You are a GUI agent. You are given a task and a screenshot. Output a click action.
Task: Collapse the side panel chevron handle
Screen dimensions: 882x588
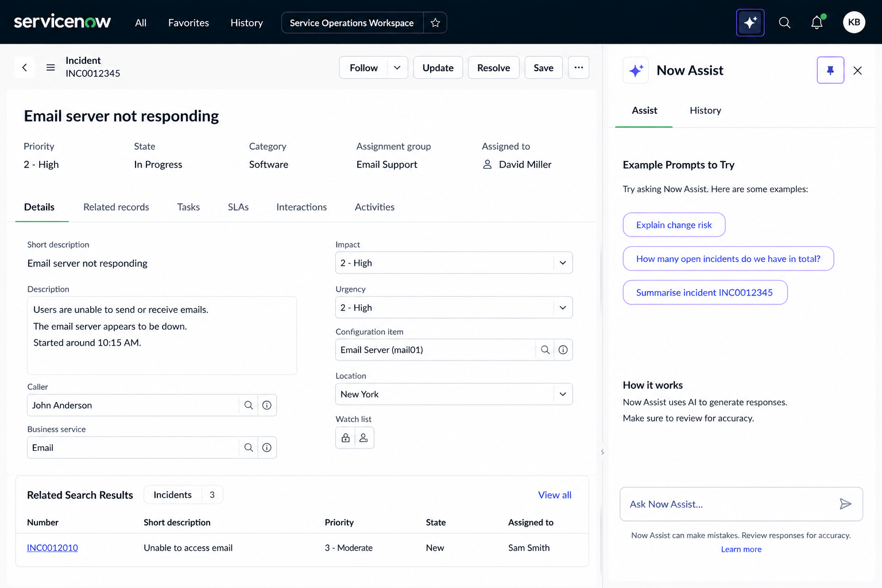602,452
